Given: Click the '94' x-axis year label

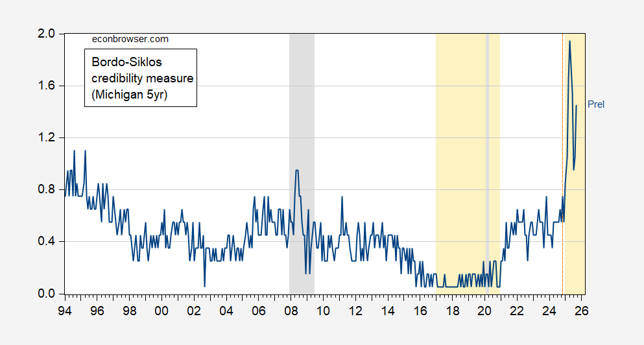Looking at the screenshot, I should pyautogui.click(x=65, y=310).
